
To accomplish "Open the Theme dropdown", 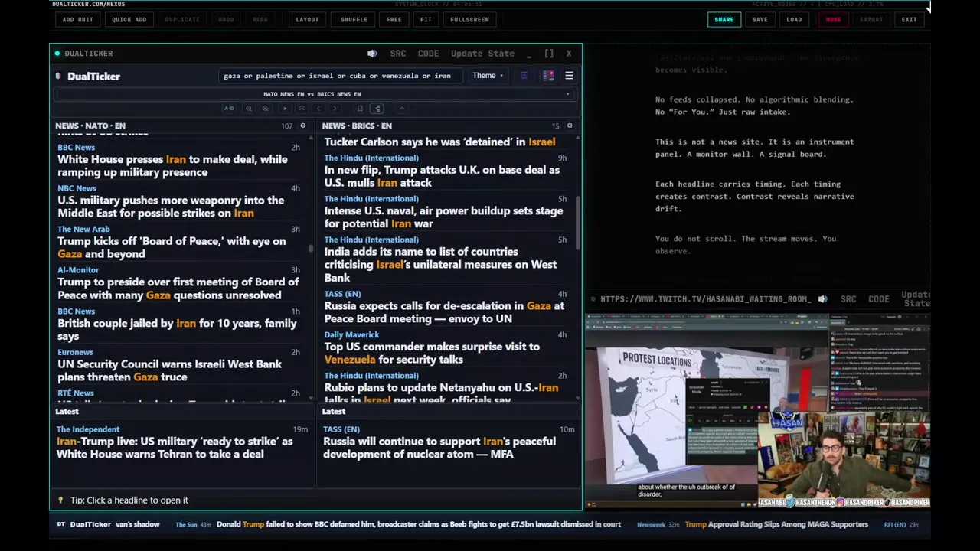I will point(488,76).
